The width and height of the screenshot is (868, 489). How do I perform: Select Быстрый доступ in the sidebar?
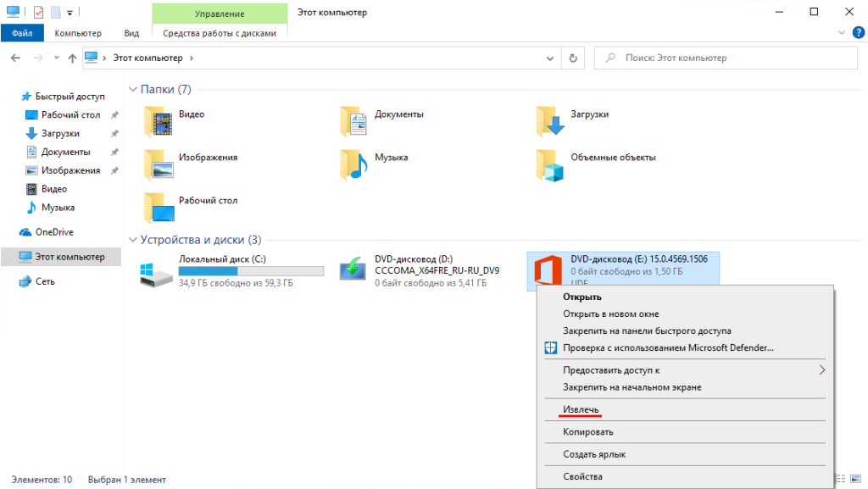coord(70,97)
